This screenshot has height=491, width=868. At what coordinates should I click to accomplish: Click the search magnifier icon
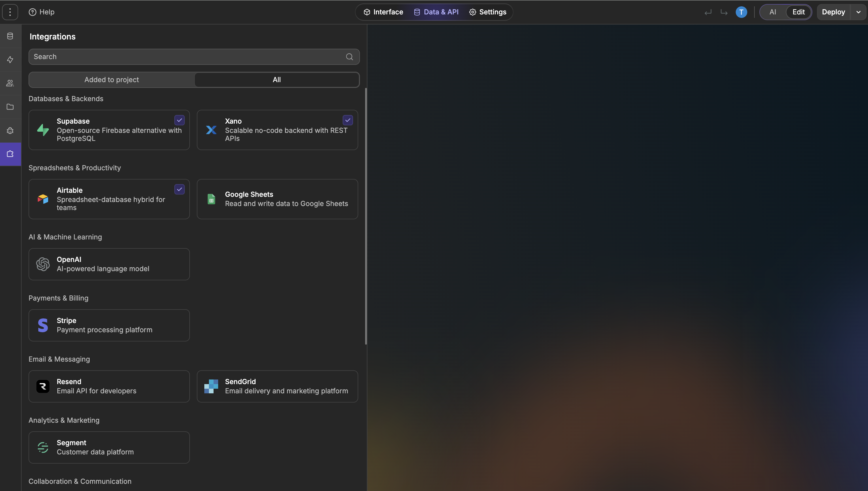click(349, 57)
